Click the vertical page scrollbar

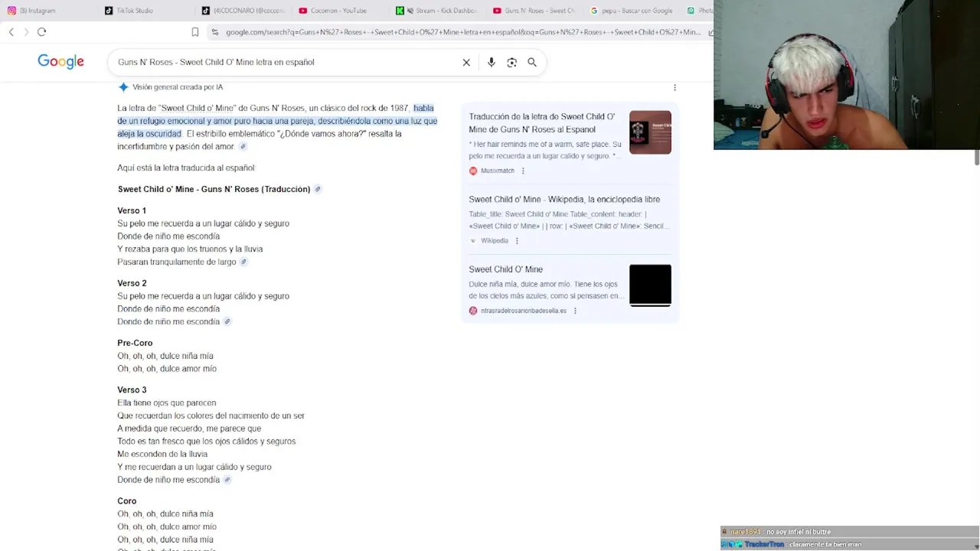(x=976, y=158)
